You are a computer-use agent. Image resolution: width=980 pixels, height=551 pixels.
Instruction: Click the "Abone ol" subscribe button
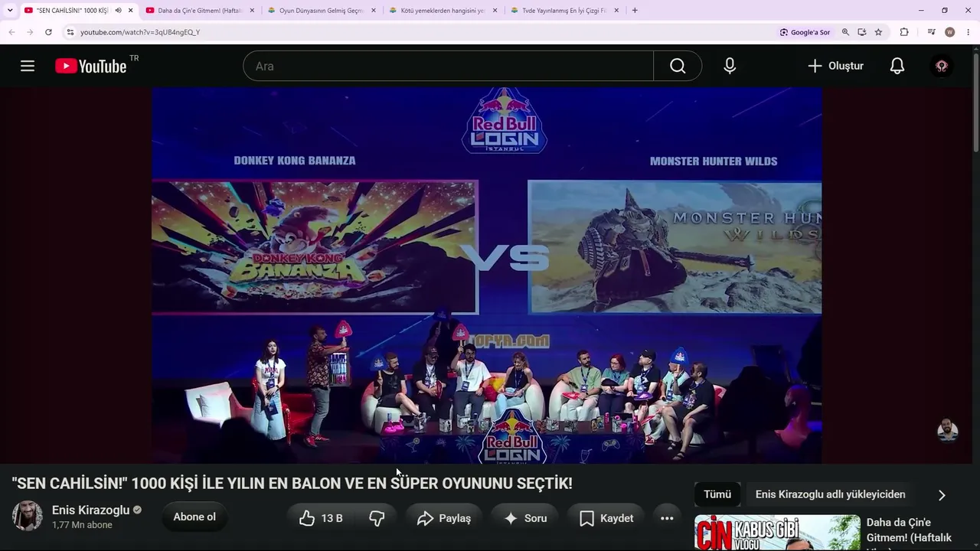coord(194,517)
